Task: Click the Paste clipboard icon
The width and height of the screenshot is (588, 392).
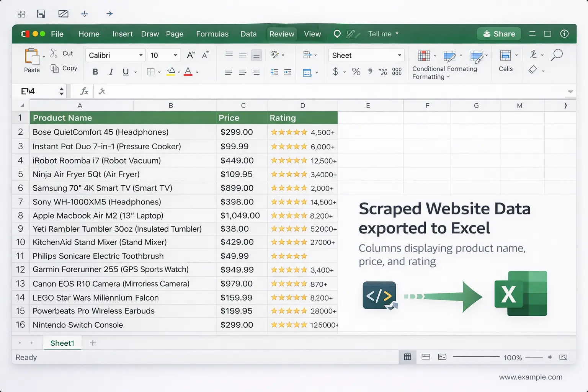Action: tap(32, 56)
